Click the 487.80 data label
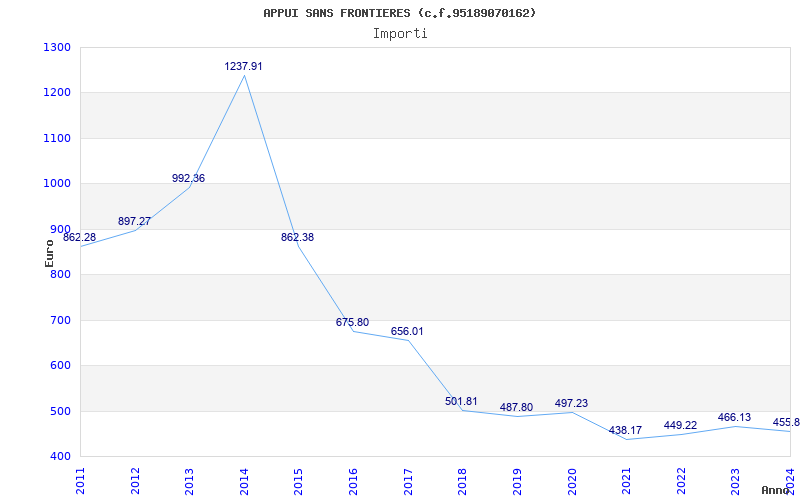 tap(516, 408)
